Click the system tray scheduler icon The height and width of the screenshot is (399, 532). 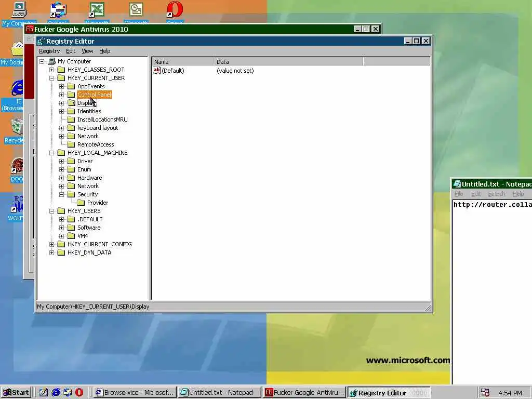coord(485,393)
